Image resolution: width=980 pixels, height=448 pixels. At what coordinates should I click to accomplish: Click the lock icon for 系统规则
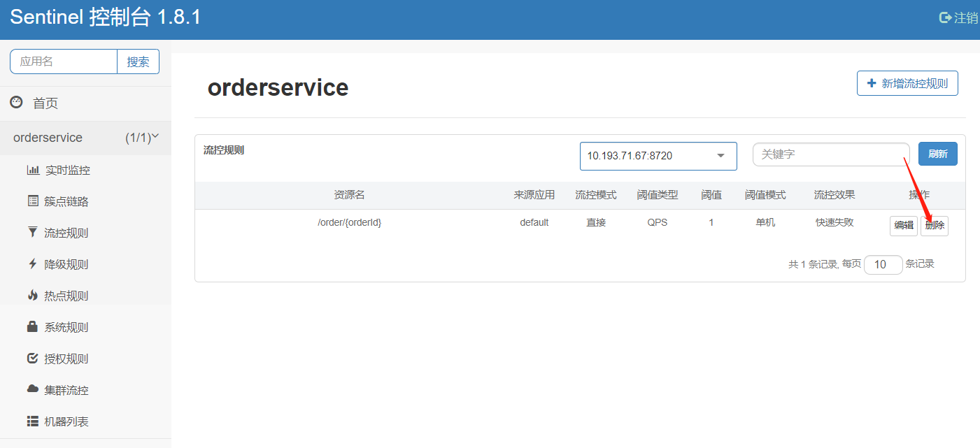coord(32,326)
